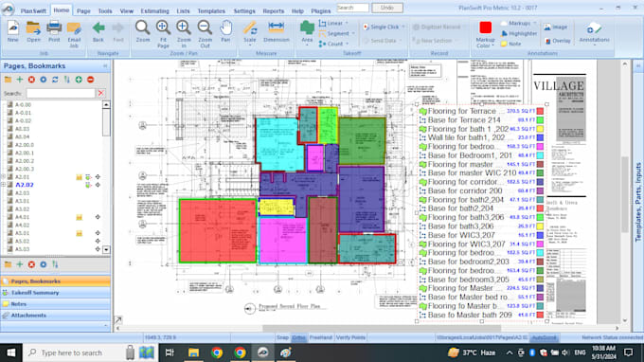Viewport: 644px width, 362px height.
Task: Select the Pan hand tool
Action: (x=225, y=31)
